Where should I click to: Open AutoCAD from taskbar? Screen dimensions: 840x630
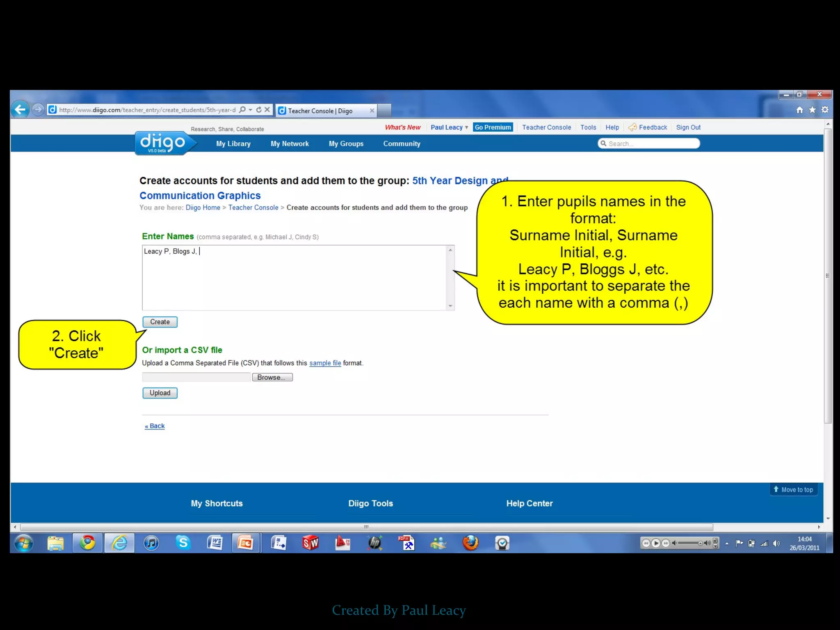[x=342, y=543]
